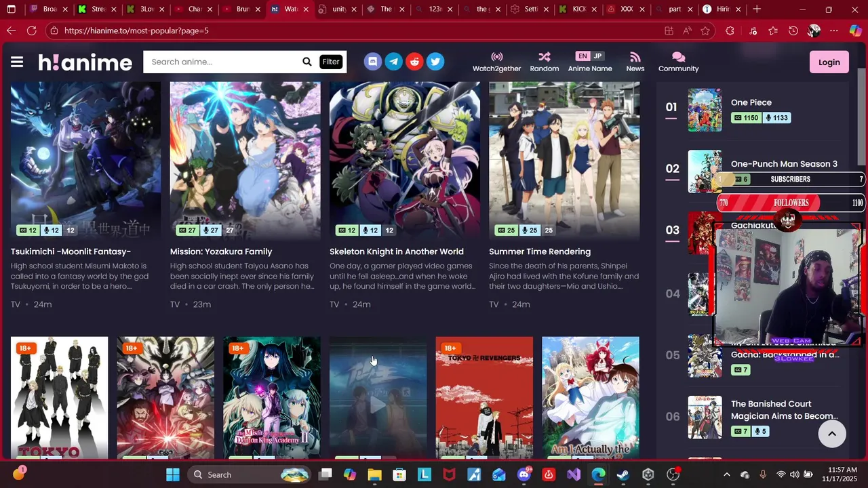Viewport: 868px width, 488px height.
Task: Reload the current page
Action: (x=31, y=30)
